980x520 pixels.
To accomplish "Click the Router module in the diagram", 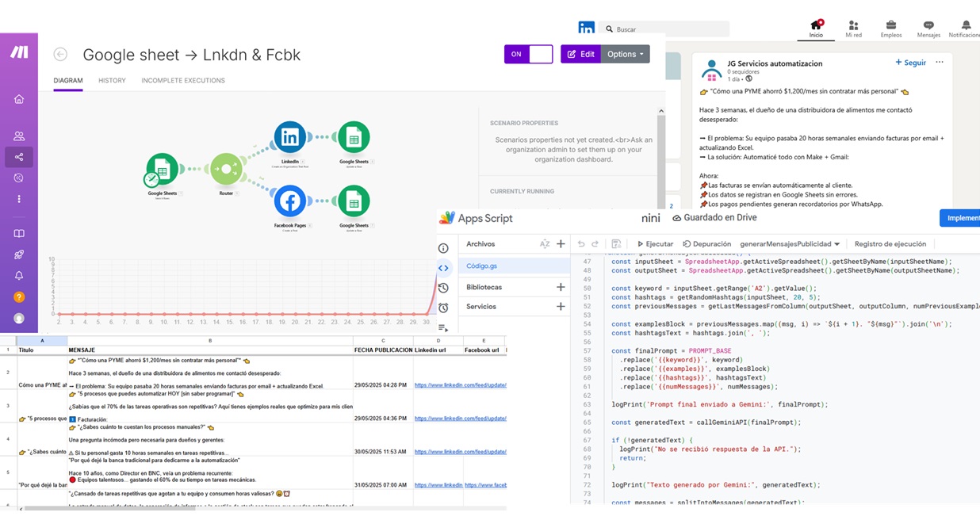I will click(x=226, y=169).
